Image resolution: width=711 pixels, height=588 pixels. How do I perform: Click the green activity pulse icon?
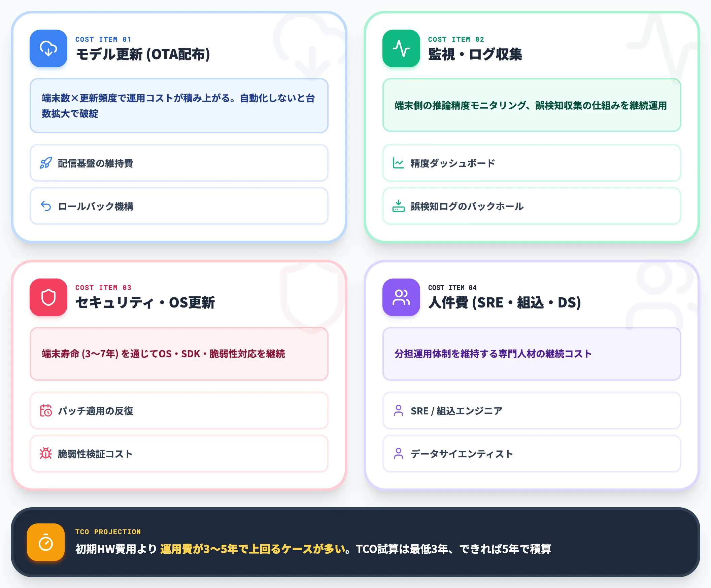coord(401,48)
